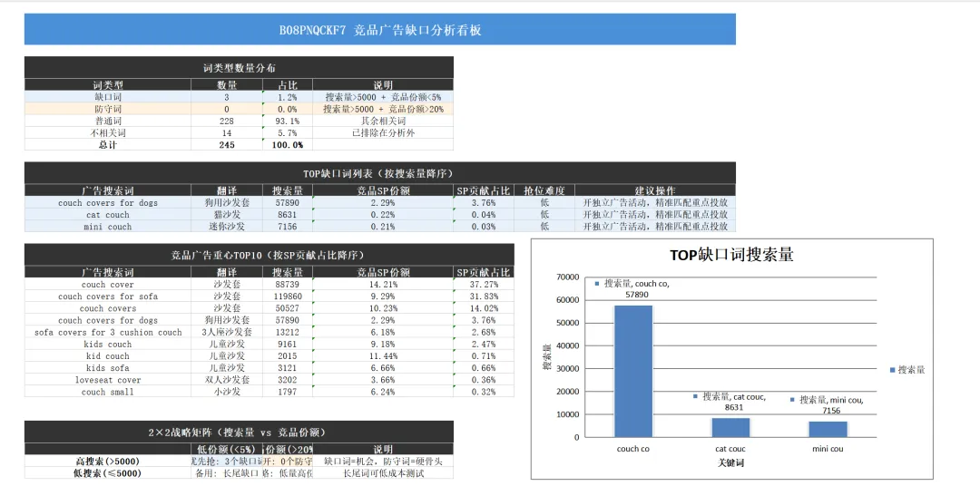Select the 0.04% SP contribution cell
This screenshot has width=980, height=486.
[x=484, y=214]
